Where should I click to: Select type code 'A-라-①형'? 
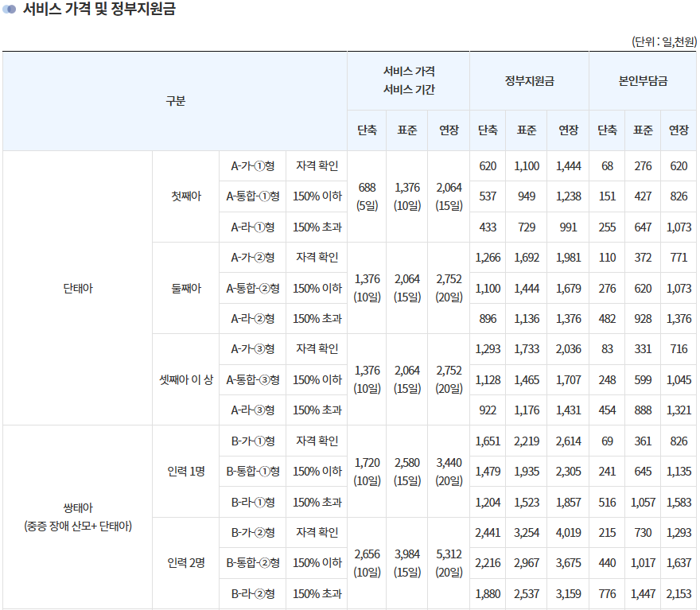coord(253,227)
